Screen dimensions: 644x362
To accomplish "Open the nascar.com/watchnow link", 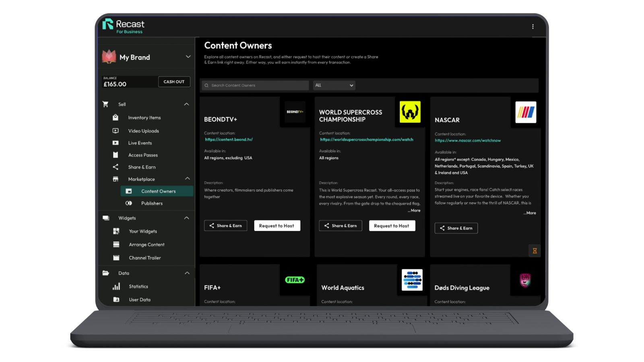I will click(x=468, y=141).
